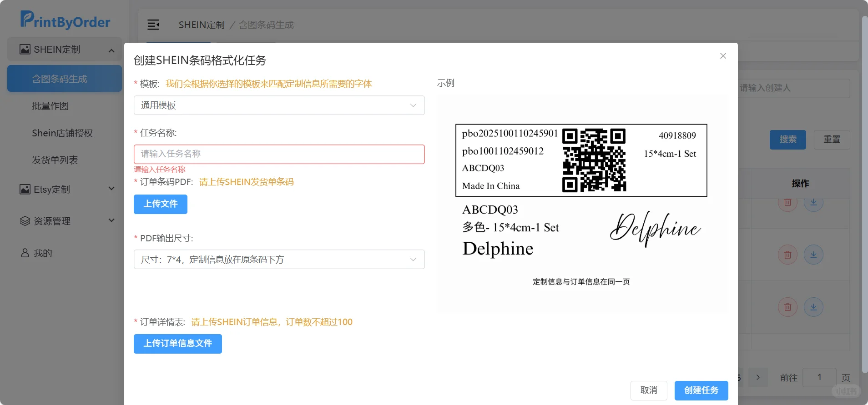Collapse the SHEIN定制 menu chevron
This screenshot has height=405, width=868.
(111, 50)
